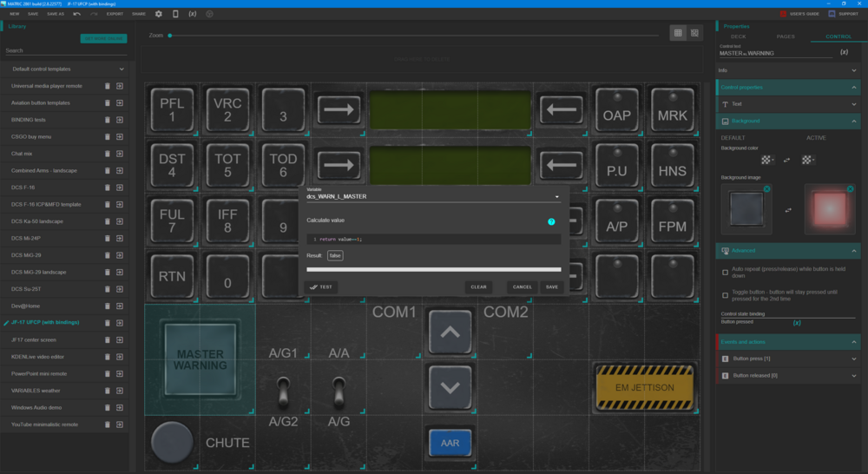Click swap icon between background images
This screenshot has height=474, width=868.
(788, 210)
